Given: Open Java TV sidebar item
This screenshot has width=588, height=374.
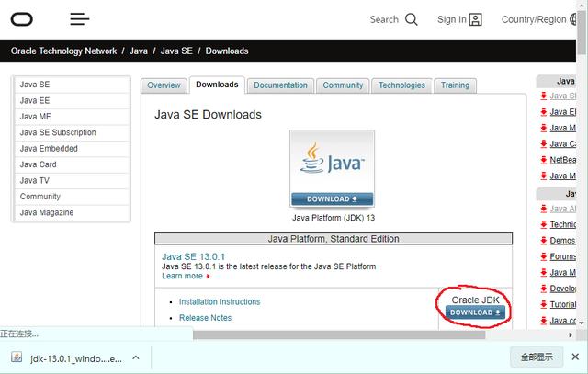Looking at the screenshot, I should pos(73,181).
